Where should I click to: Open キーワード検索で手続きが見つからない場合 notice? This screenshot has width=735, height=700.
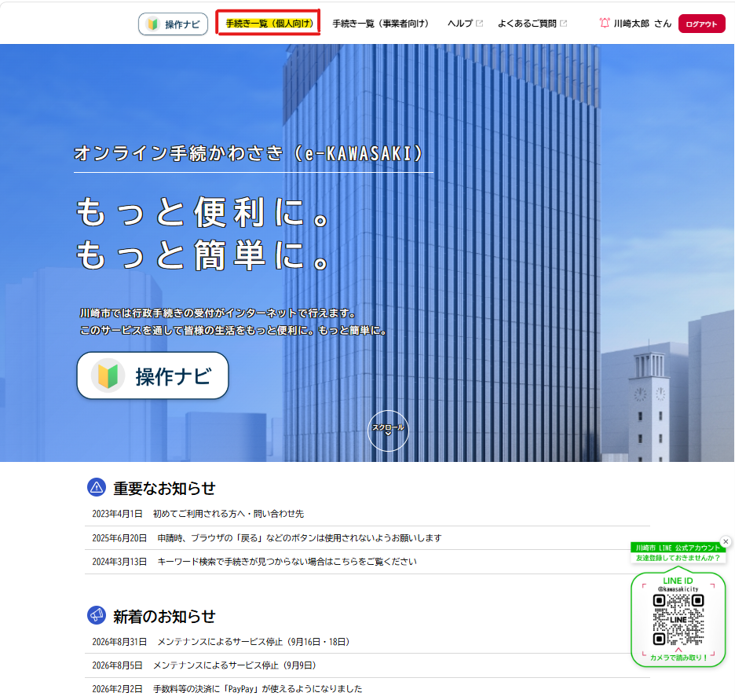pyautogui.click(x=287, y=562)
